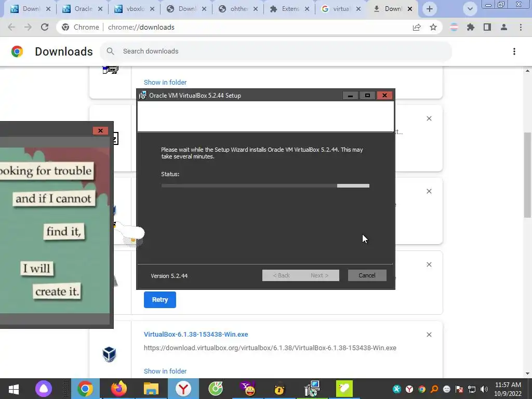532x399 pixels.
Task: Open the green circular browser taskbar icon
Action: [x=216, y=389]
